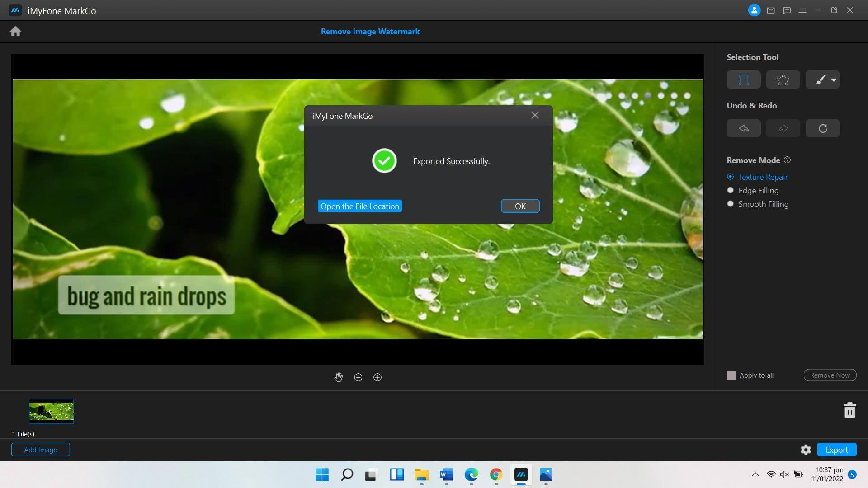Screen dimensions: 868x488
Task: Open the mail message icon
Action: coord(771,10)
